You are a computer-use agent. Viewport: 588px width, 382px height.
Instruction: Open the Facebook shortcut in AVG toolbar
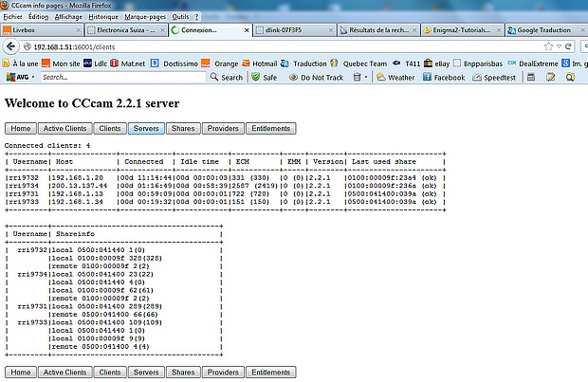[x=426, y=78]
